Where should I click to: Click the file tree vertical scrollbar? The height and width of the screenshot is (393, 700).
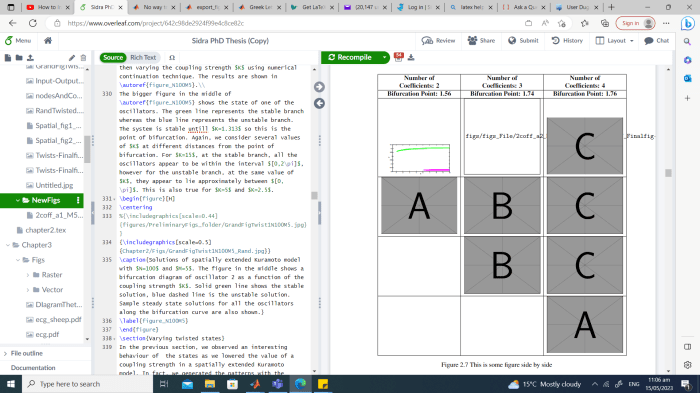pyautogui.click(x=87, y=149)
